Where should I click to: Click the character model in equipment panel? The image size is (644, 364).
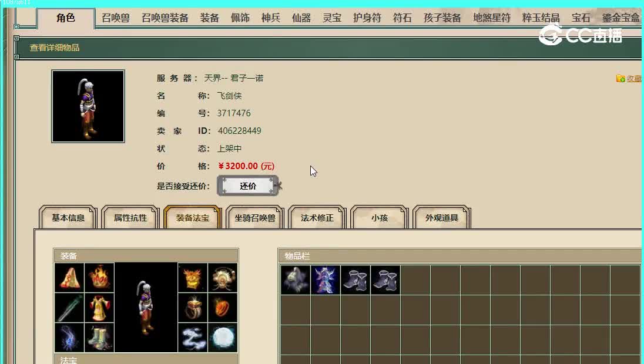point(146,308)
